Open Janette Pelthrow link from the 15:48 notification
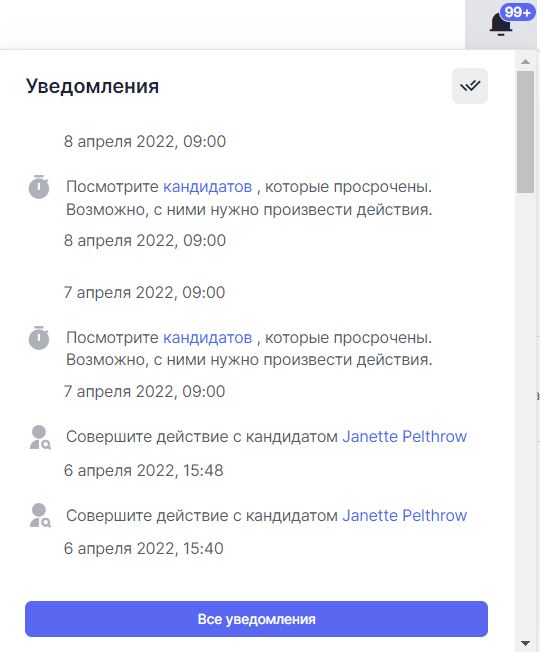The width and height of the screenshot is (540, 652). click(404, 437)
